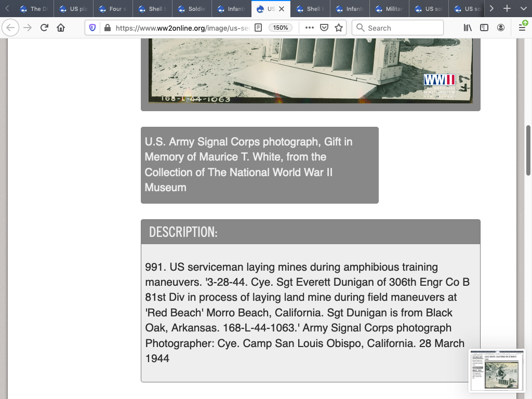Click the site security padlock icon

(107, 28)
